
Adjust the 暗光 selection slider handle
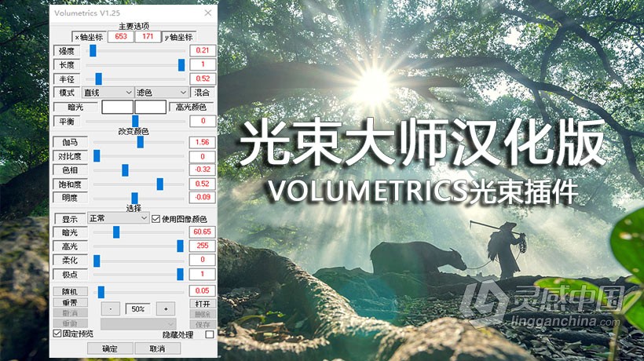pos(116,232)
